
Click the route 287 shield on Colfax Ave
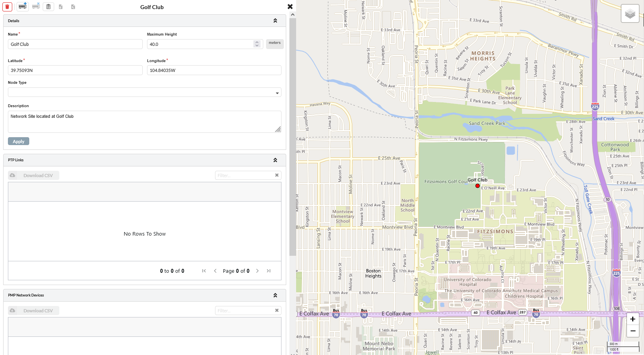523,312
